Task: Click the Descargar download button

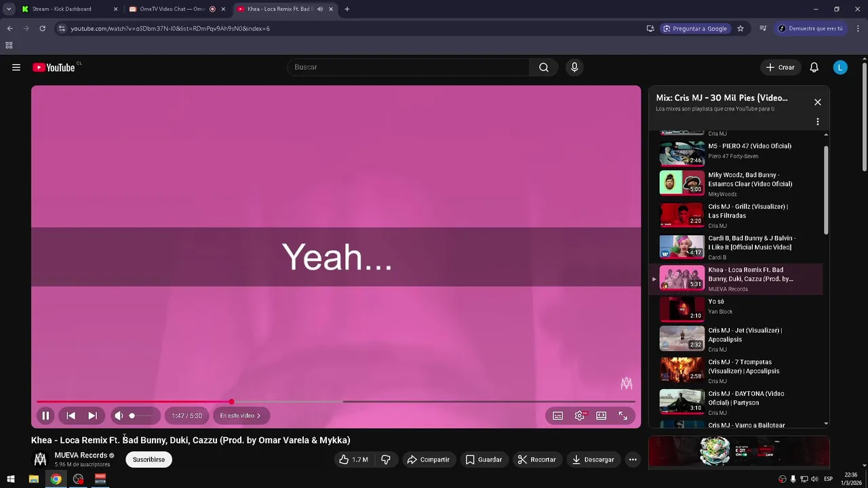Action: [593, 460]
